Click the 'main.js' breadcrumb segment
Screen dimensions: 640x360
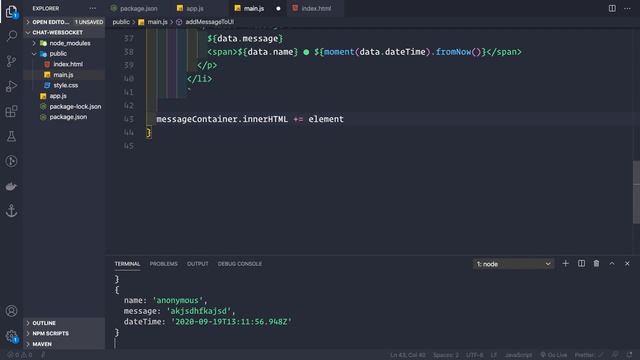coord(157,22)
